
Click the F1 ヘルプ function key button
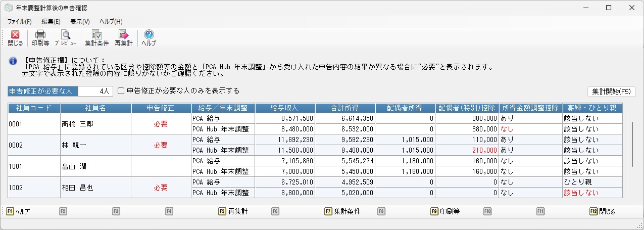click(19, 212)
